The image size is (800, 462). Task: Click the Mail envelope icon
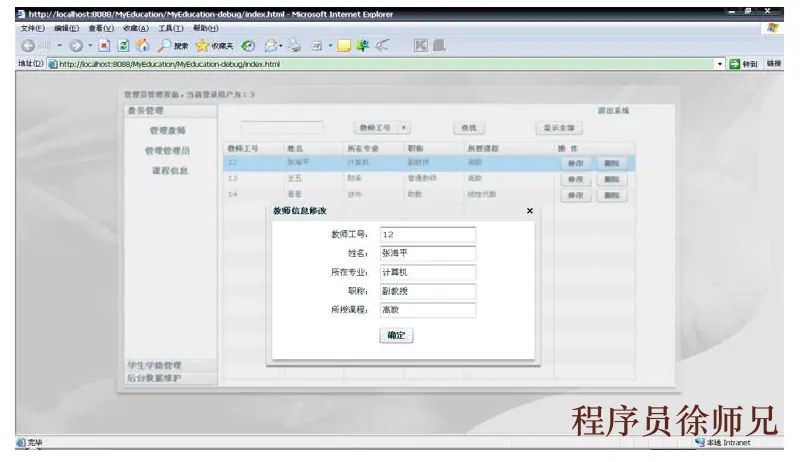click(270, 46)
